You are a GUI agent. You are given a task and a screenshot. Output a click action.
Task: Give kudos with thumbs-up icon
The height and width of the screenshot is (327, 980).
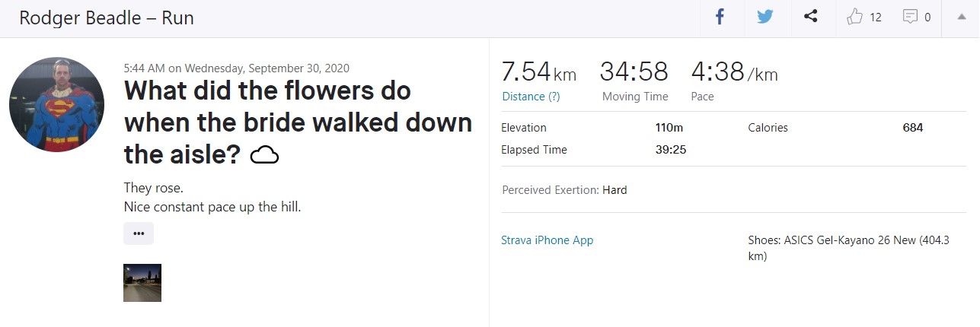click(854, 17)
